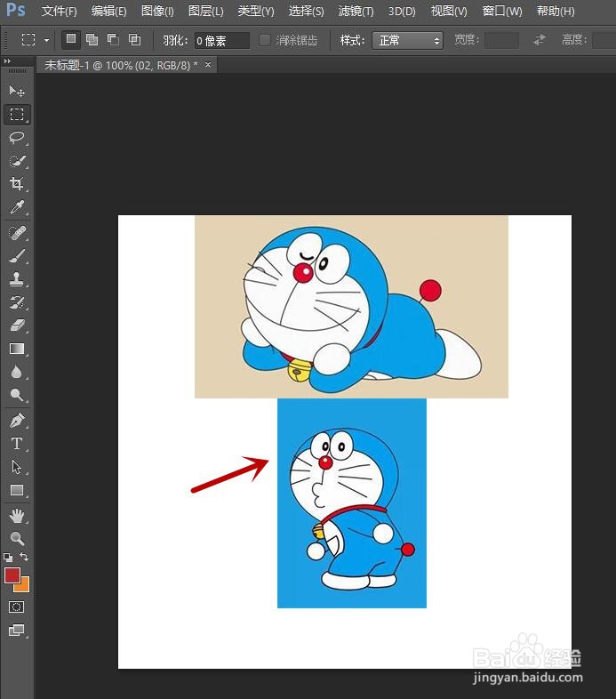Open the 文件(F) menu

59,11
